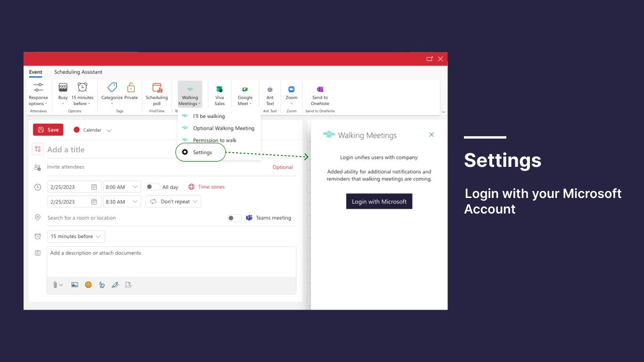Image resolution: width=644 pixels, height=362 pixels.
Task: Toggle the All day switch
Action: coord(153,187)
